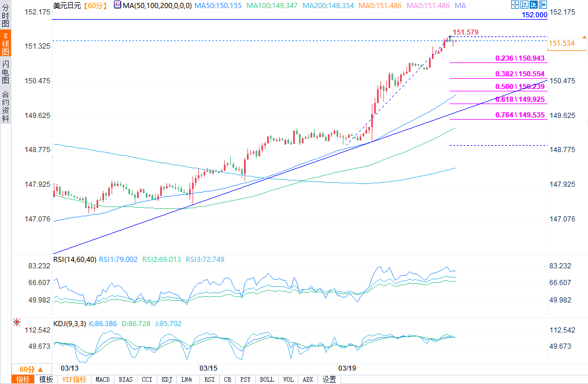588x384 pixels.
Task: Click the RSI(14,60,40) panel label
Action: [75, 260]
